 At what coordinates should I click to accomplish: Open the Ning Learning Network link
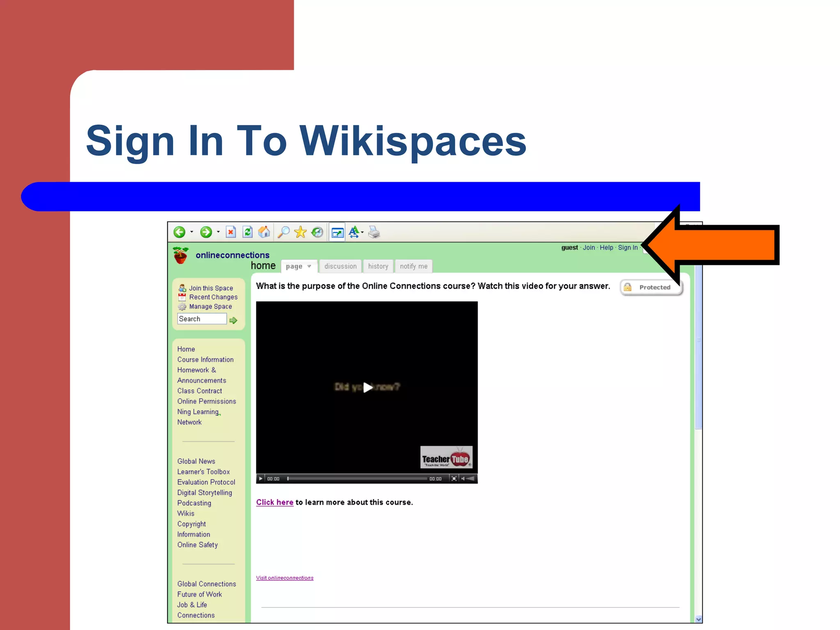(x=199, y=417)
